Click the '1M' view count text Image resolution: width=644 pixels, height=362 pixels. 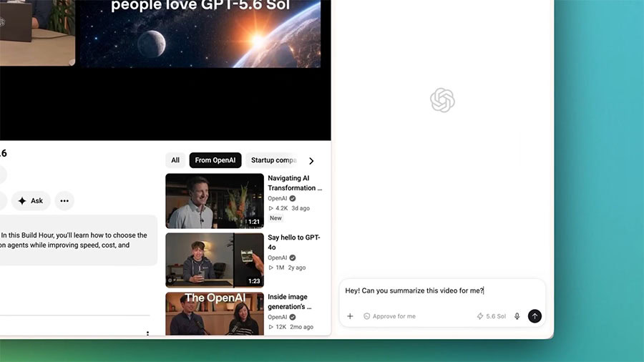click(x=280, y=268)
